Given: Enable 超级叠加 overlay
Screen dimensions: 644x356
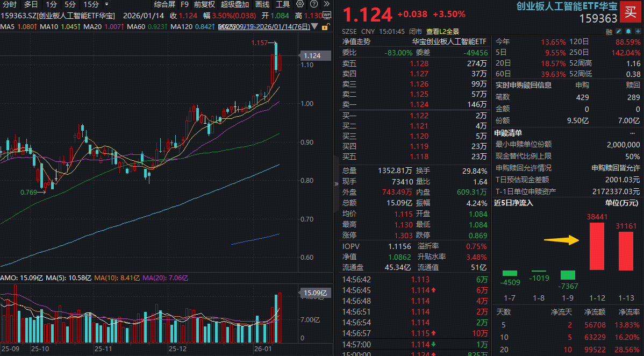Looking at the screenshot, I should click(235, 4).
